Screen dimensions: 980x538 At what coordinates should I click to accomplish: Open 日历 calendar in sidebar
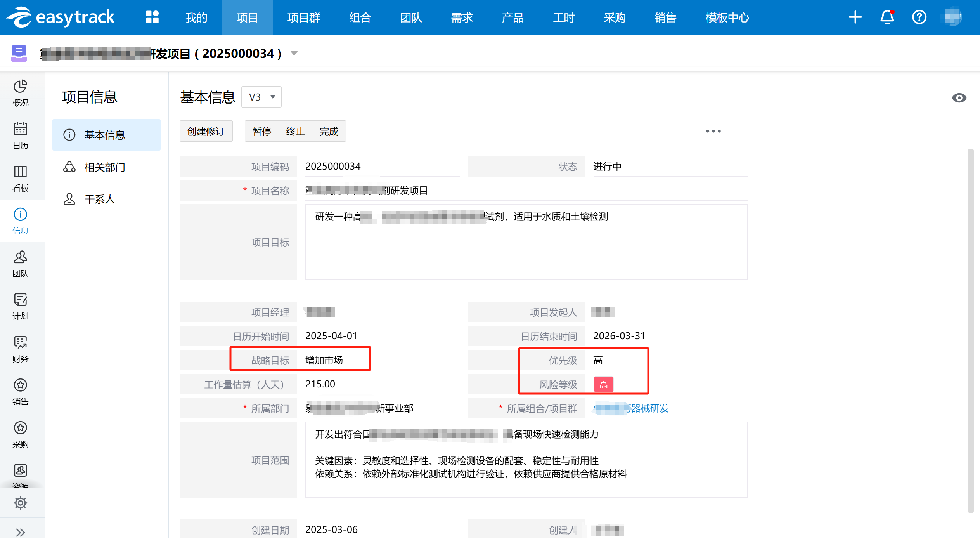pyautogui.click(x=21, y=136)
